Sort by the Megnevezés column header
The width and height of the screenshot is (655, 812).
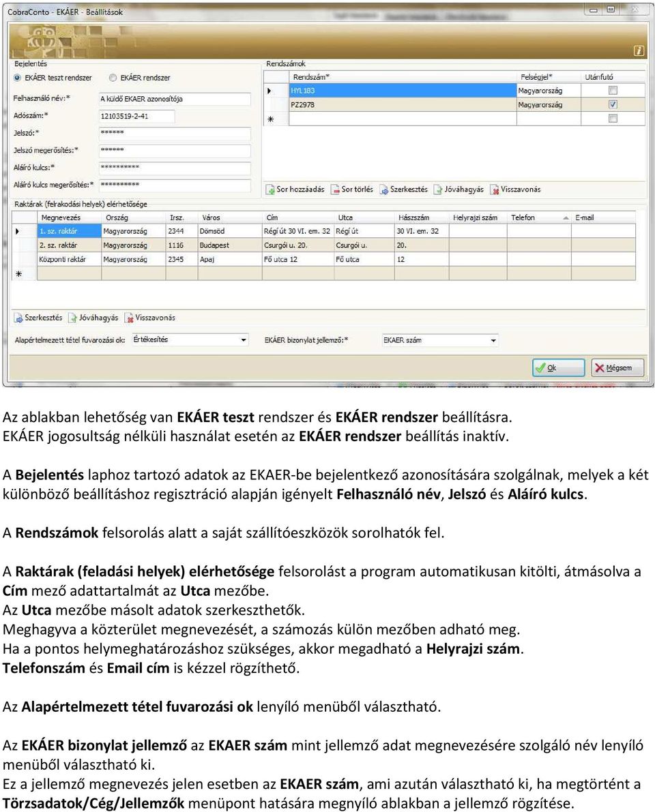pos(69,217)
